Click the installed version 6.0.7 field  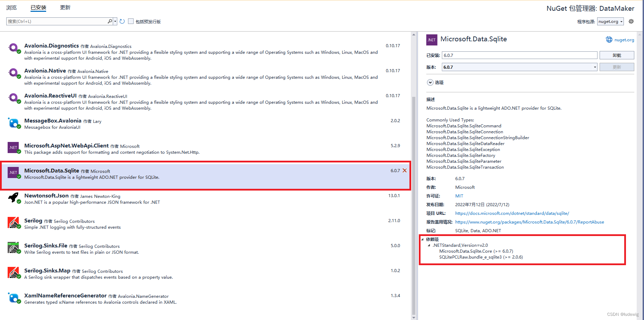(519, 55)
